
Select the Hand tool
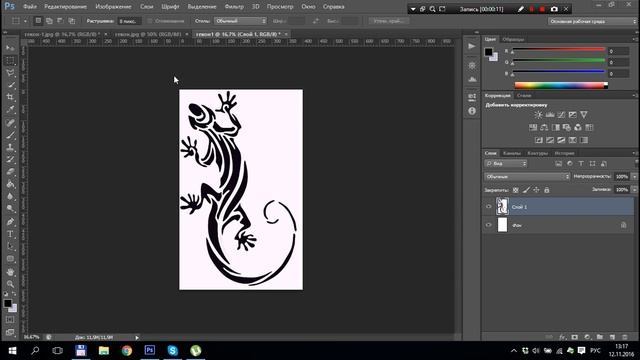(10, 272)
